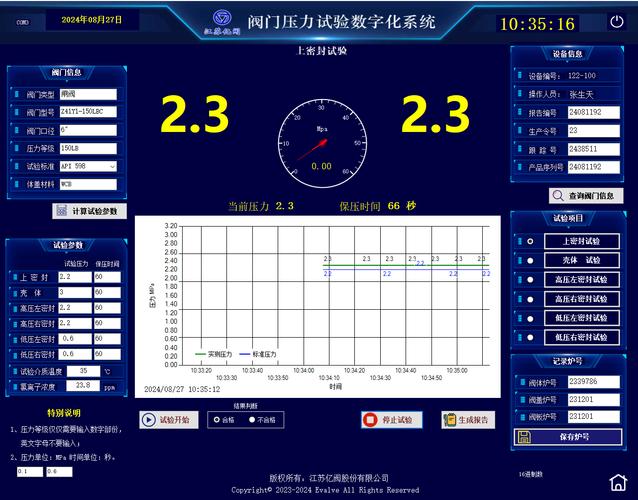Viewport: 638px width, 500px height.
Task: Click the 壳体 试验 button
Action: click(582, 260)
